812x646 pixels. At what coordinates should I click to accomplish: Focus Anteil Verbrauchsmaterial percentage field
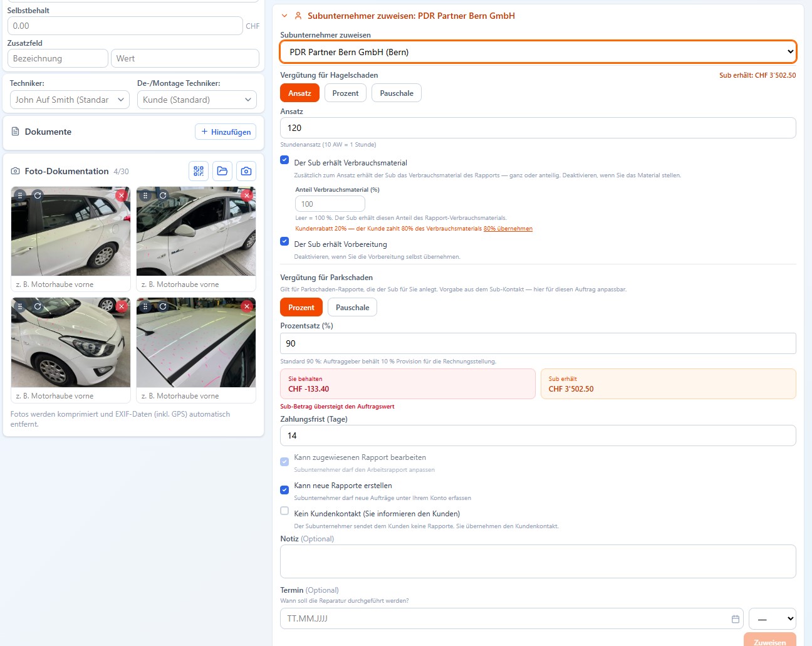330,204
